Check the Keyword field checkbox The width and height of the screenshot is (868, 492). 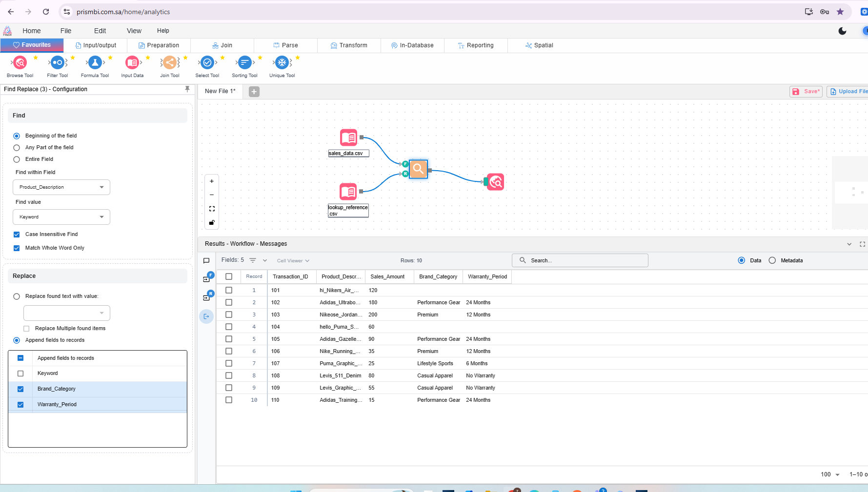[20, 374]
